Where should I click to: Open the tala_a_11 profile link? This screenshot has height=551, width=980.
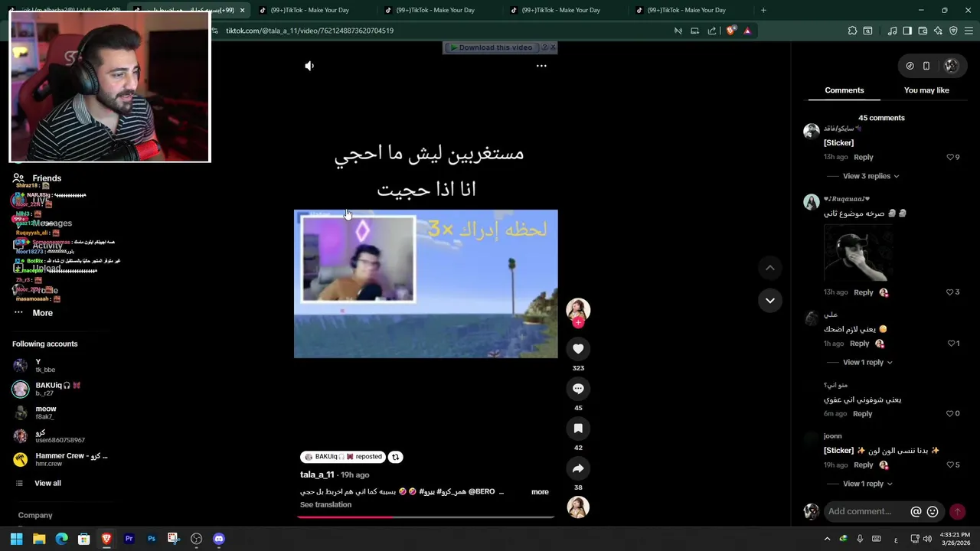click(317, 475)
